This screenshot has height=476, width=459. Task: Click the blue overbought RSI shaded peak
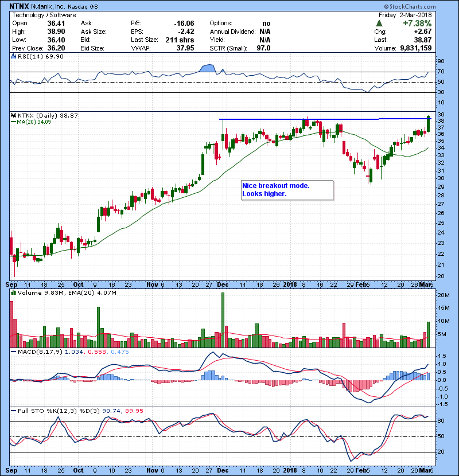click(208, 68)
